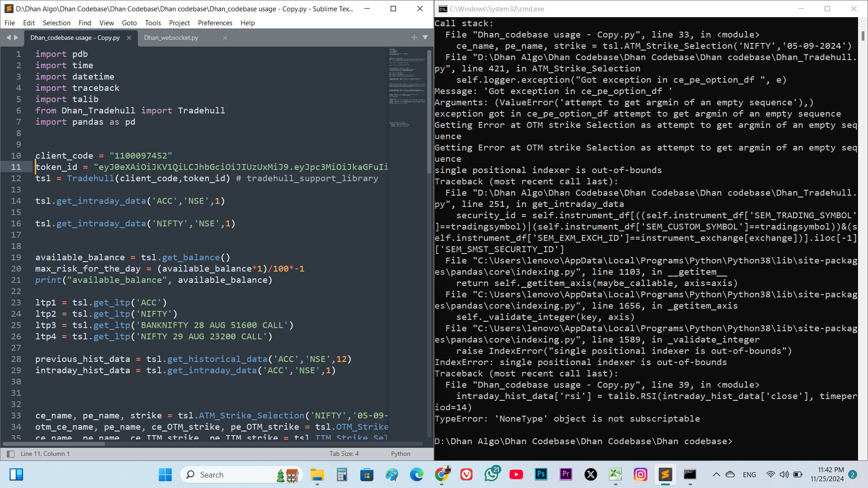This screenshot has height=488, width=868.
Task: Open the tab overflow dropdown in Sublime Text
Action: (x=425, y=38)
